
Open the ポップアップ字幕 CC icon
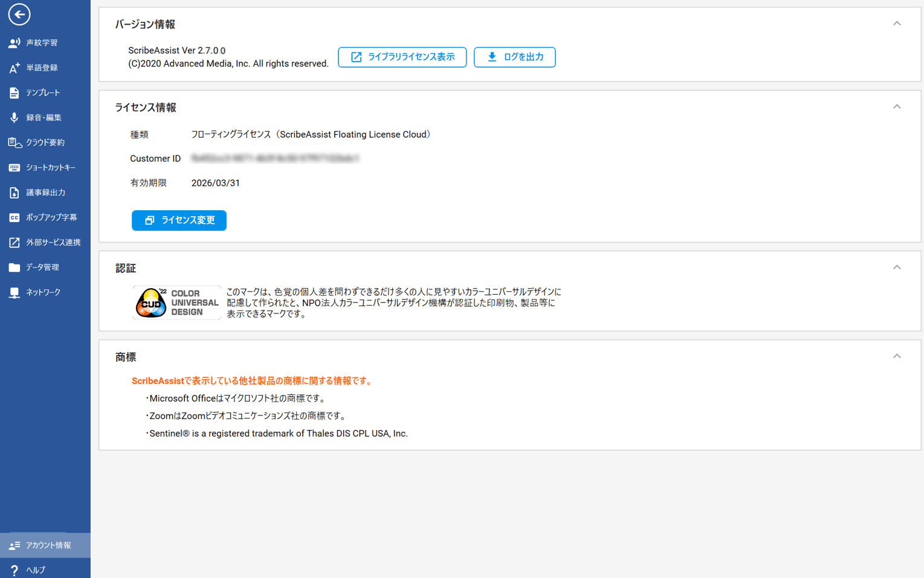14,217
